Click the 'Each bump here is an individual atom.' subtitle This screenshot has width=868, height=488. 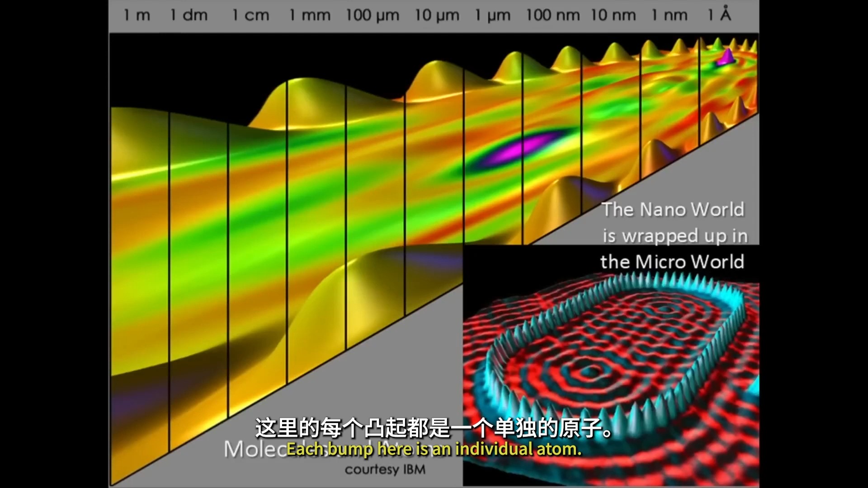pos(434,449)
